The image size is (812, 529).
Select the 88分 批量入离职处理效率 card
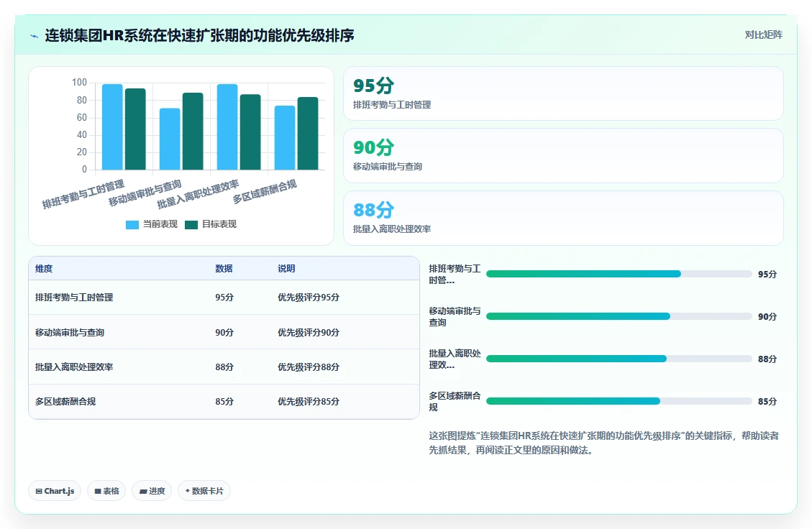[x=563, y=218]
